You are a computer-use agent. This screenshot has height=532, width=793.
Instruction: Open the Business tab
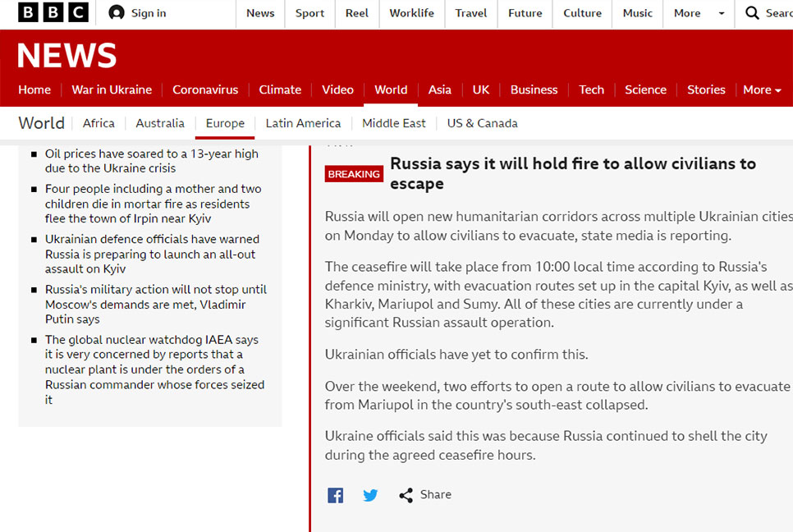(x=534, y=90)
